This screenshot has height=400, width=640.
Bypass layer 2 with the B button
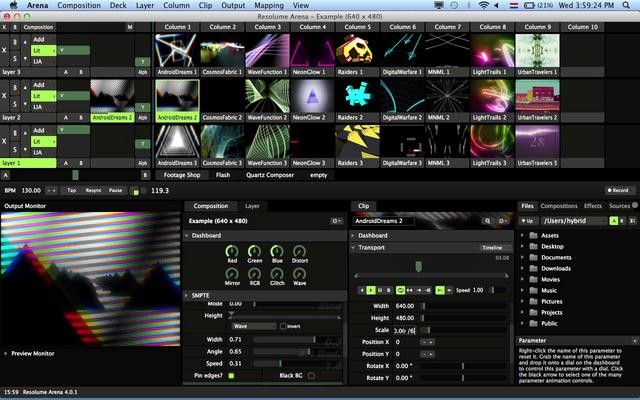pos(15,87)
